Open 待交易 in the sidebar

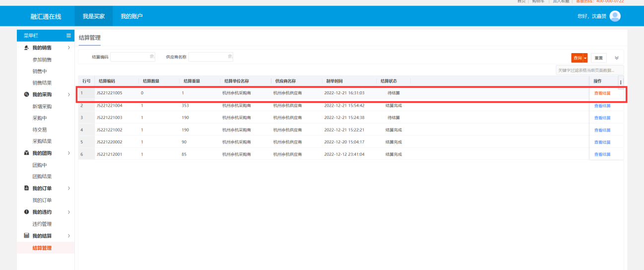coord(40,130)
